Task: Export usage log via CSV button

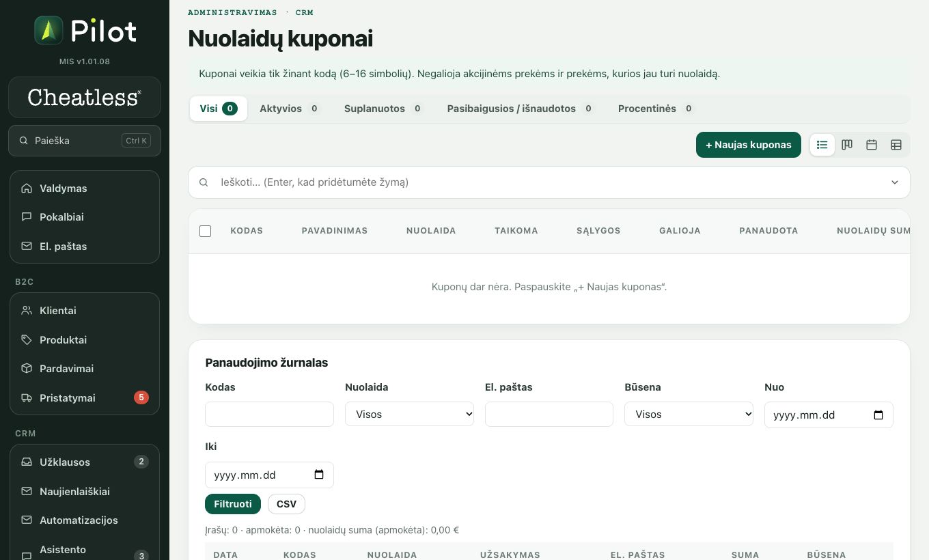Action: (x=286, y=504)
